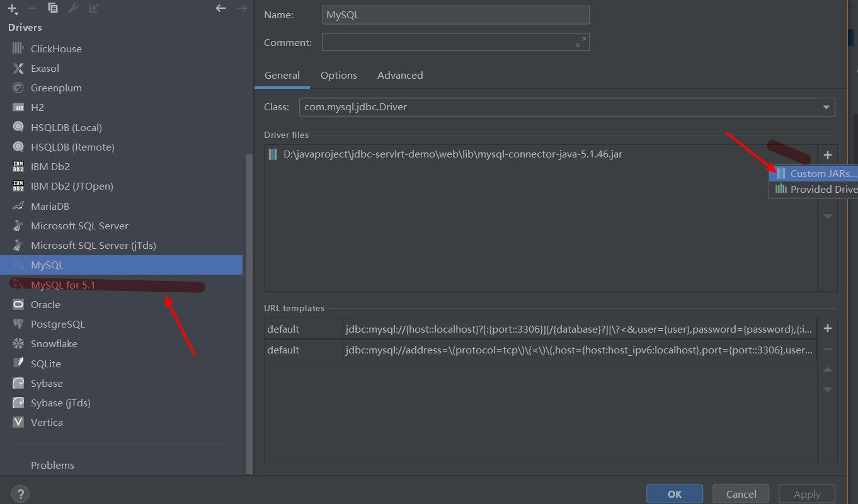Click the remove driver minus icon
The image size is (858, 504).
33,8
